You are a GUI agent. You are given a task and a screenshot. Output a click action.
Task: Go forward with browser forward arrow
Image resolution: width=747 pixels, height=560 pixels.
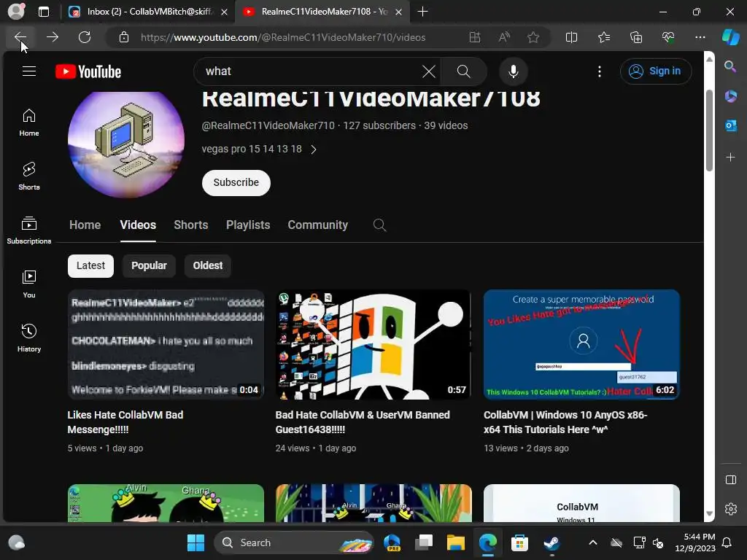tap(53, 37)
